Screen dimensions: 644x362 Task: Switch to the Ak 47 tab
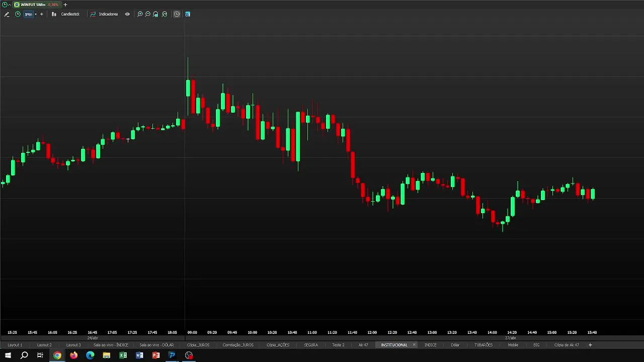(x=363, y=345)
